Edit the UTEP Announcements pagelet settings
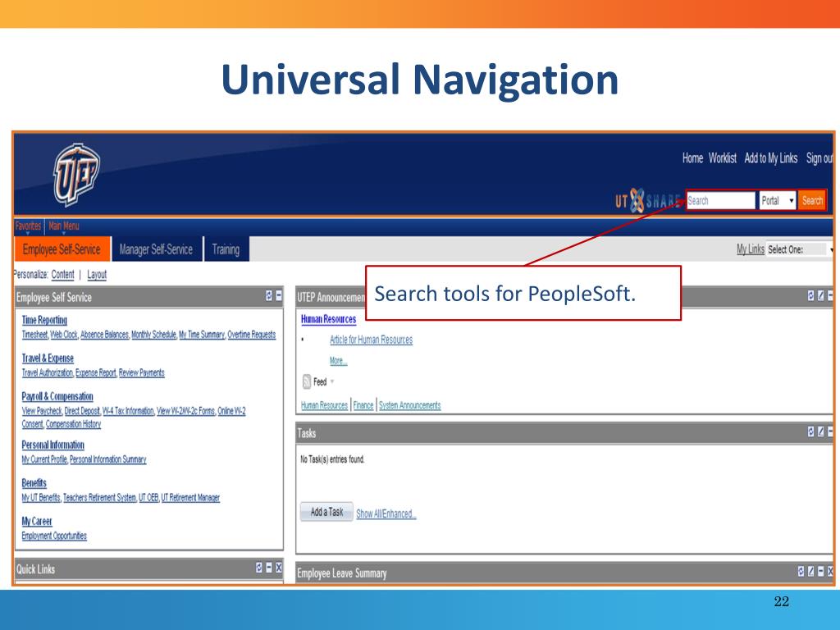The image size is (840, 630). 820,295
